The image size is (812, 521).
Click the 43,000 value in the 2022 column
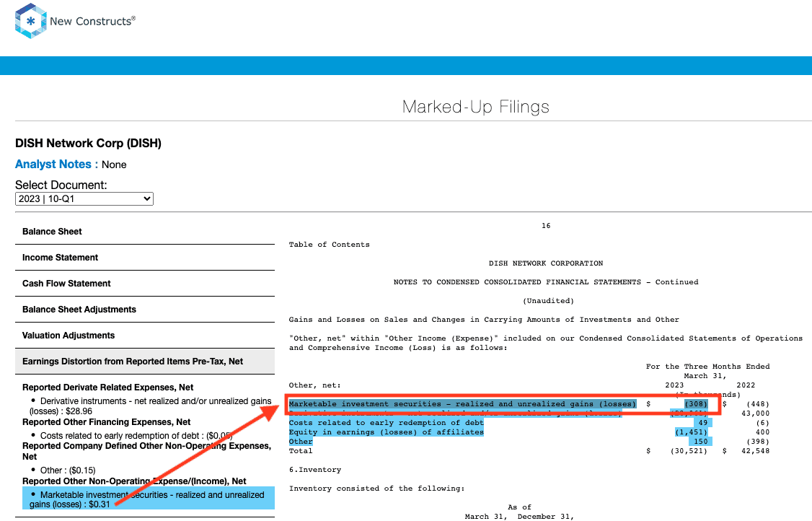click(x=755, y=413)
